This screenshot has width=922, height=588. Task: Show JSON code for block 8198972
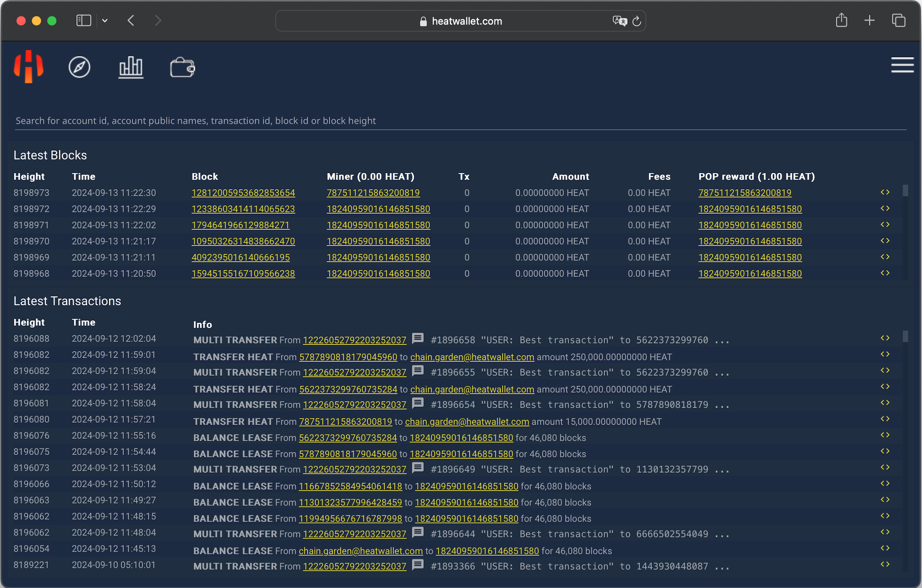tap(885, 208)
